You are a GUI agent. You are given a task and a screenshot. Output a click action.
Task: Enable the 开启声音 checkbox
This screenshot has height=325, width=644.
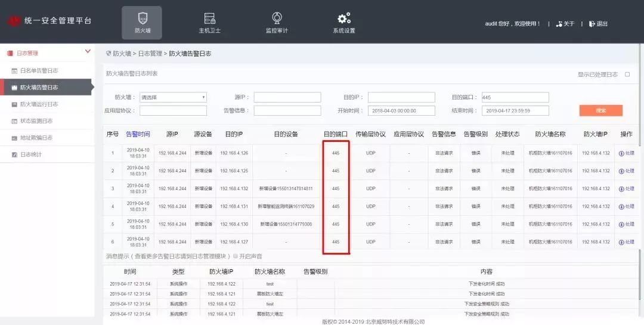236,256
